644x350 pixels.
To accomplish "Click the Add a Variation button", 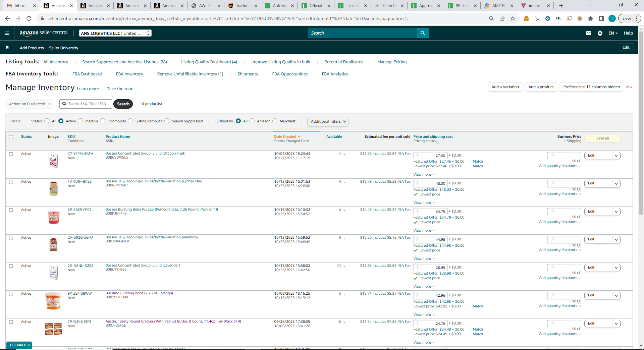I will pos(505,87).
